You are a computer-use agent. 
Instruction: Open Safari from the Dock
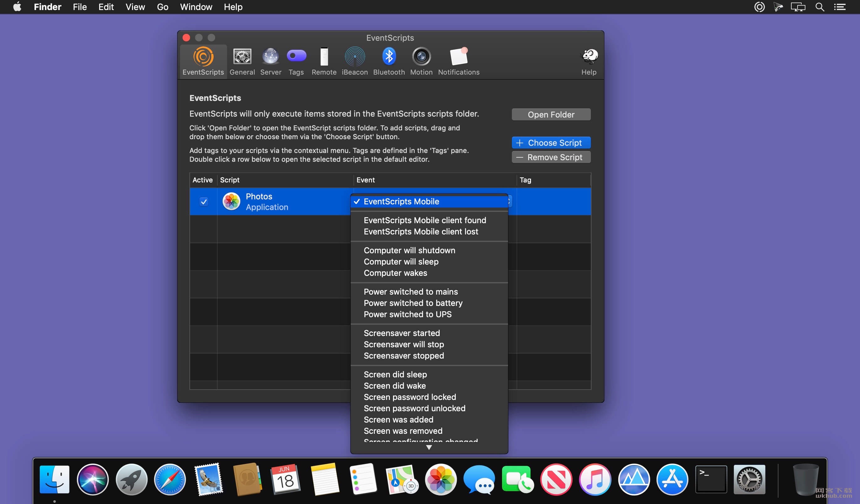click(170, 479)
